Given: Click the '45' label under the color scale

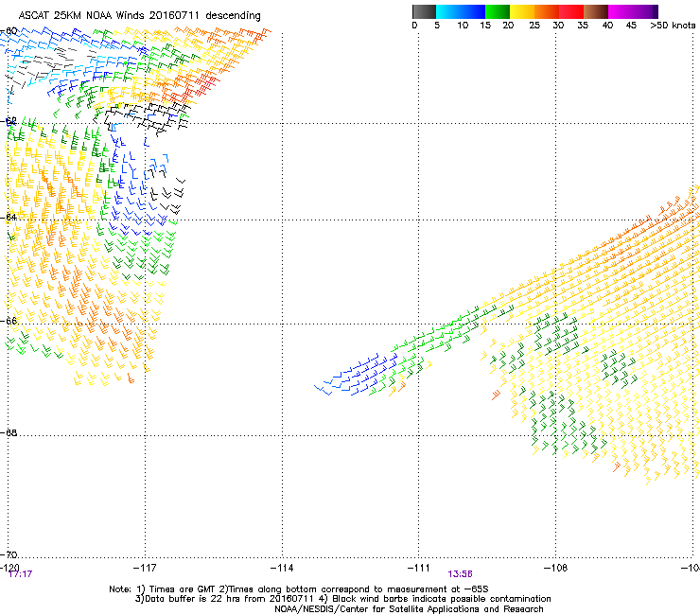Looking at the screenshot, I should [631, 26].
